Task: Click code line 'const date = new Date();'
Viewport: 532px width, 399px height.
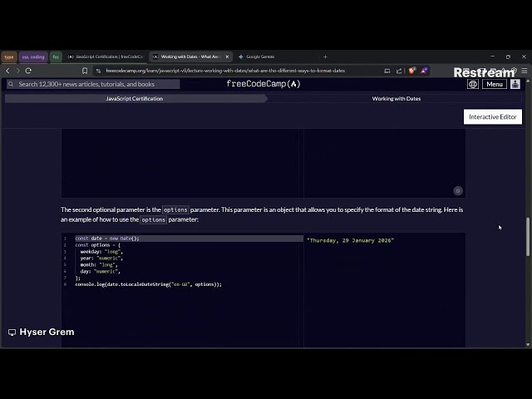Action: [x=107, y=239]
